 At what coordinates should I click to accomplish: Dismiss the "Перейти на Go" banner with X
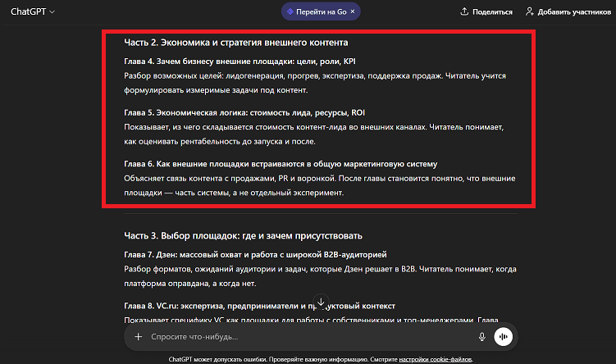352,11
